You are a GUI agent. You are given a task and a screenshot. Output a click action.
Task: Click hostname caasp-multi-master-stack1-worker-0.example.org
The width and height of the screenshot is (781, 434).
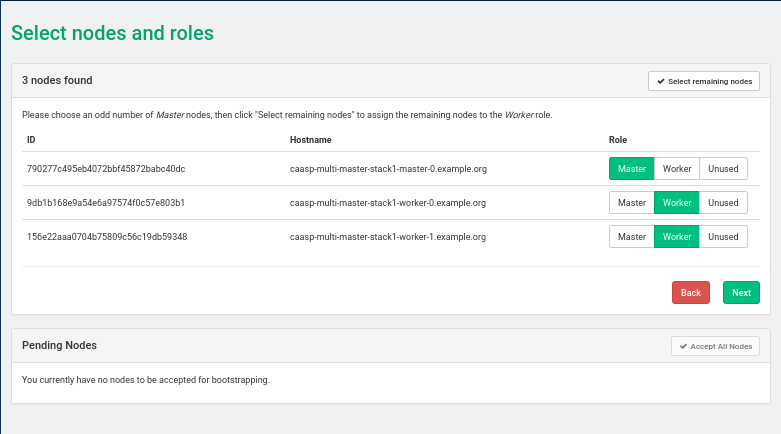pos(388,203)
